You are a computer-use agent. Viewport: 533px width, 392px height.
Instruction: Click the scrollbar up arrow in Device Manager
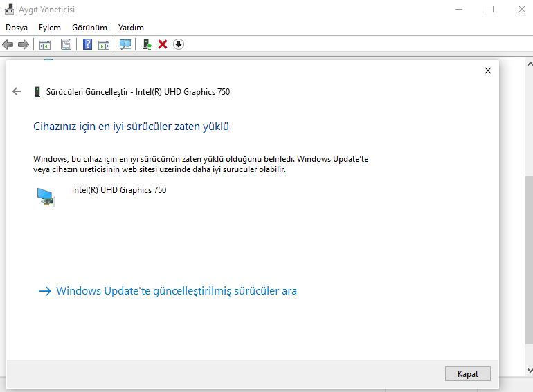tap(530, 64)
